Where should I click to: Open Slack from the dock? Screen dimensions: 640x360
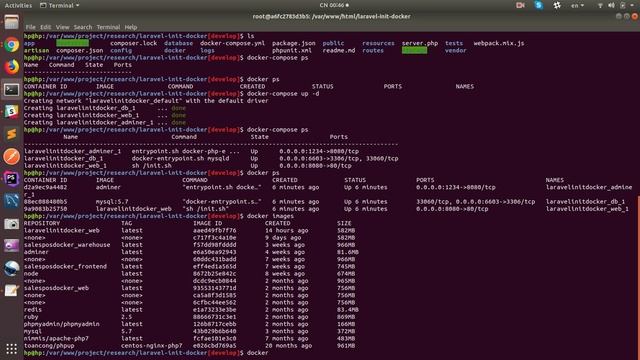pyautogui.click(x=11, y=111)
